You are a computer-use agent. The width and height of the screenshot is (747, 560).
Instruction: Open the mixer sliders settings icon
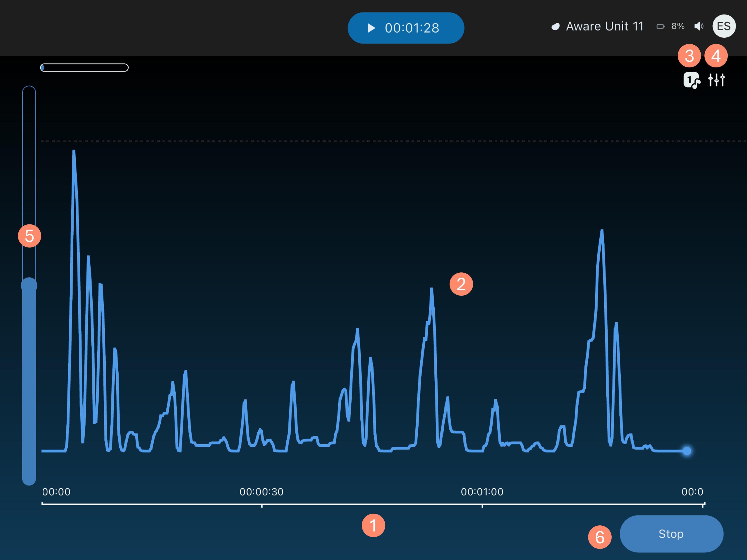click(716, 80)
